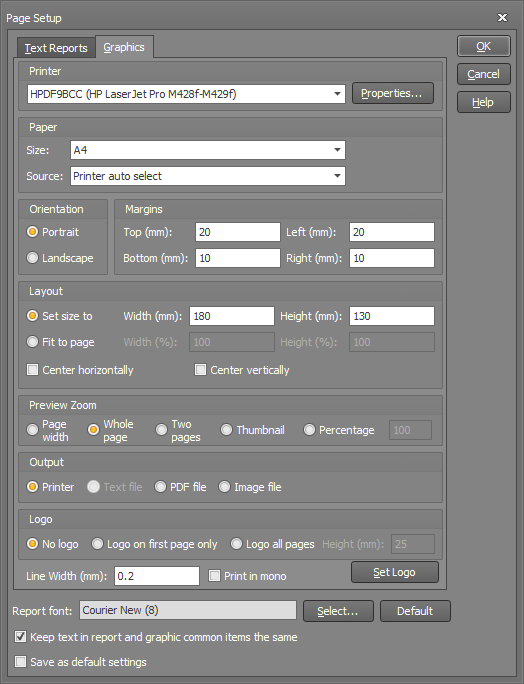524x684 pixels.
Task: Click the layout Width (mm) field
Action: coord(232,316)
